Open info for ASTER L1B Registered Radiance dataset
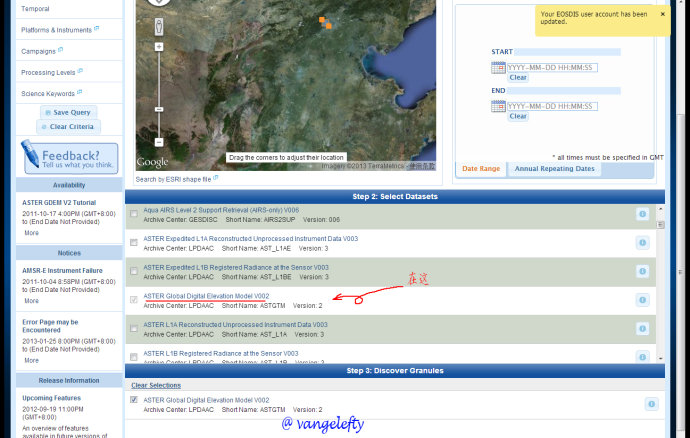690x438 pixels. pos(642,357)
